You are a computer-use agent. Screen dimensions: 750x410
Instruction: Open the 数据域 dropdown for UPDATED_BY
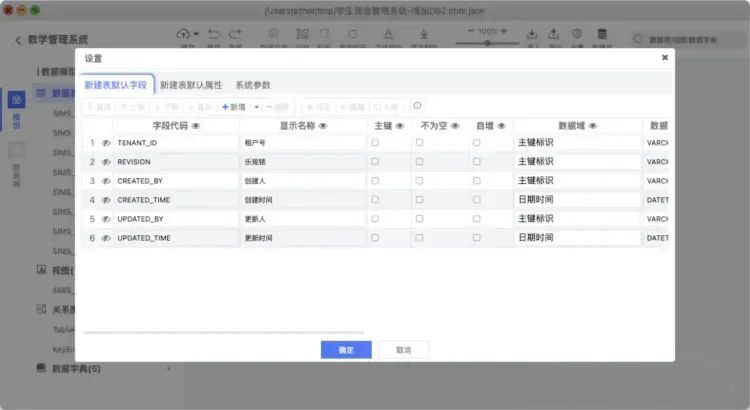pos(577,219)
